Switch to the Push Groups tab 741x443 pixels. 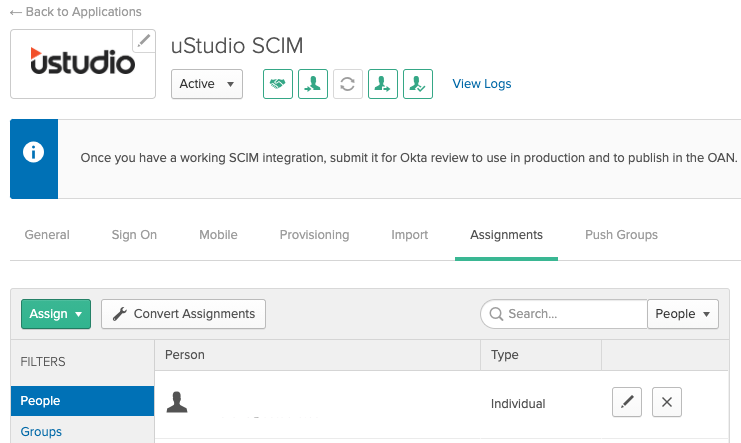point(621,235)
